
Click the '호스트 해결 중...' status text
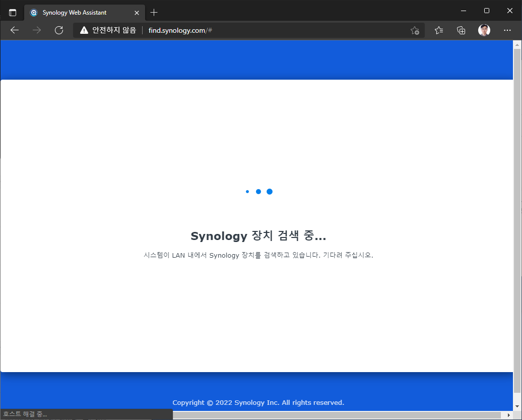pyautogui.click(x=25, y=414)
